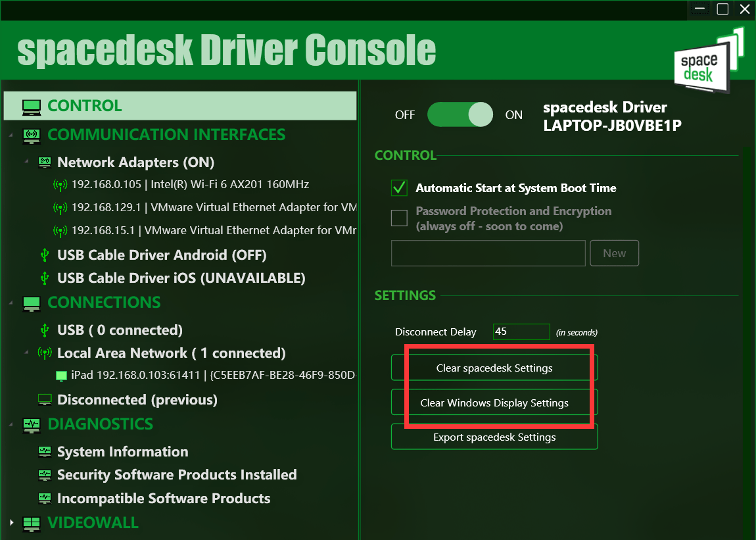Click the LAPTOP-JB0VBE1P driver name
Viewport: 756px width, 540px height.
612,126
